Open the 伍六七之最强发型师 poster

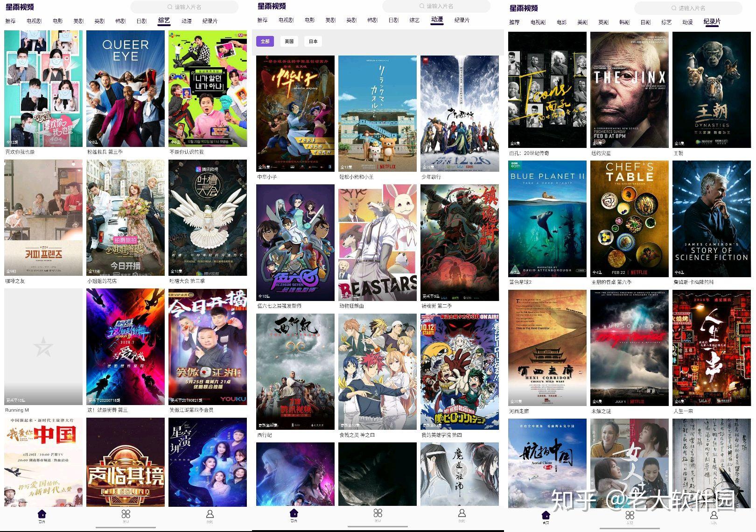295,243
